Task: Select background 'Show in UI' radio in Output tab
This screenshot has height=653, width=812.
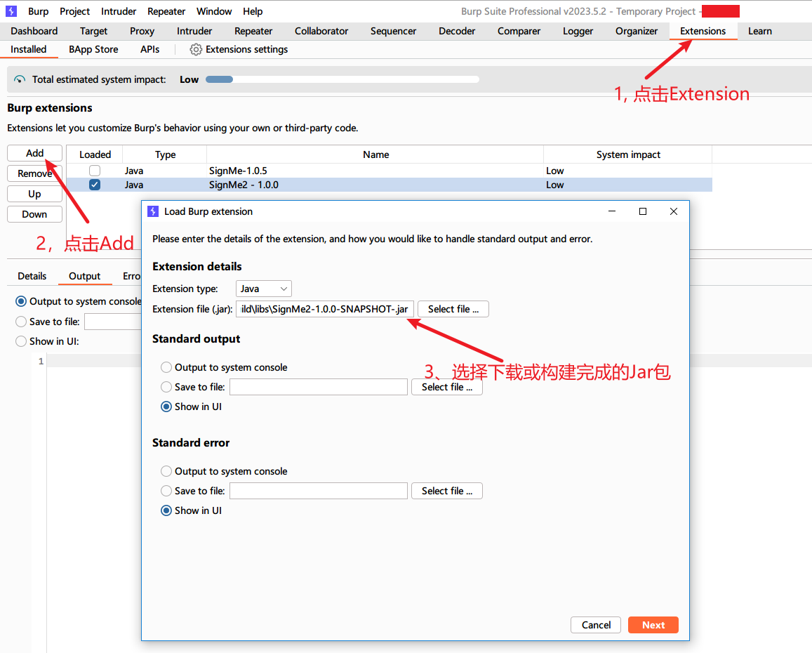Action: click(21, 341)
